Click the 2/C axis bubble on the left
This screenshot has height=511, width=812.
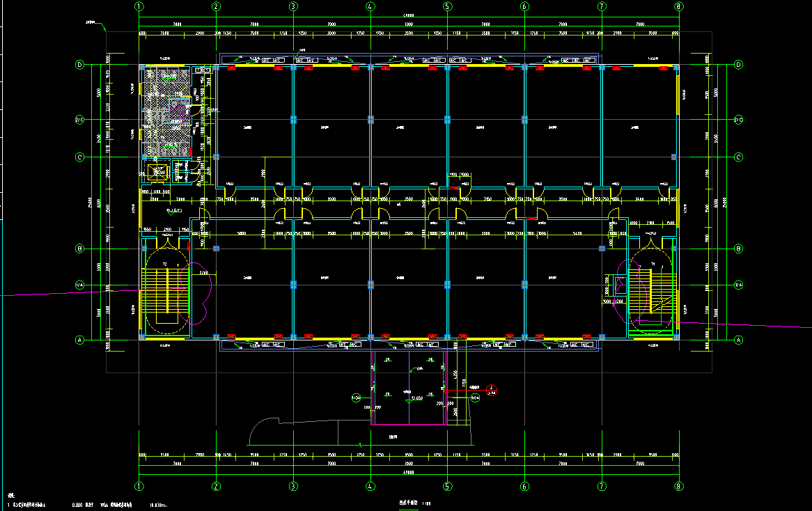79,120
